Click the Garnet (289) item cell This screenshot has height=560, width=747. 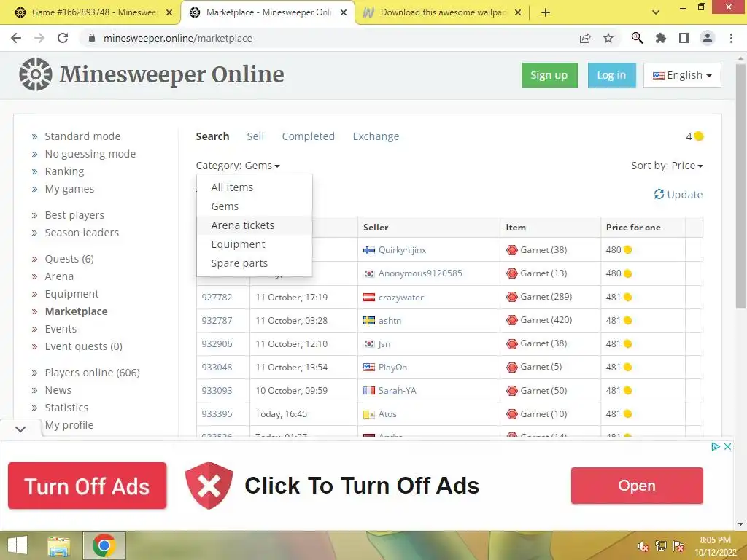pyautogui.click(x=550, y=297)
